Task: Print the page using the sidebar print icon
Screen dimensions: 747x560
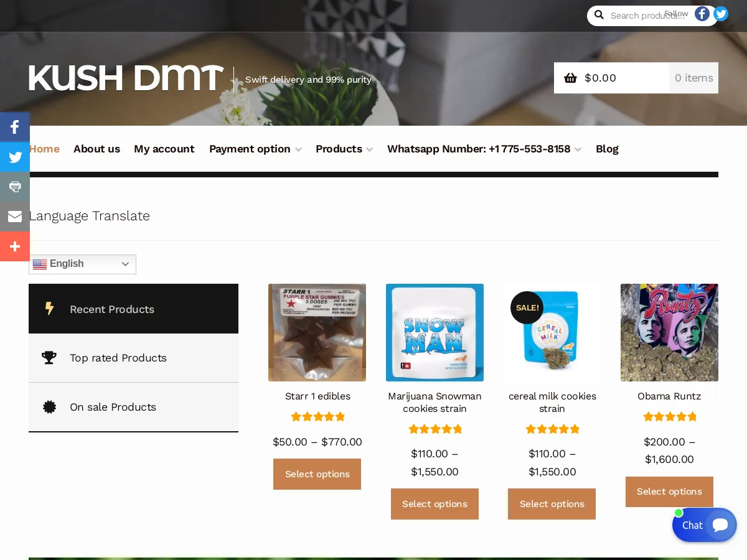Action: click(x=14, y=187)
